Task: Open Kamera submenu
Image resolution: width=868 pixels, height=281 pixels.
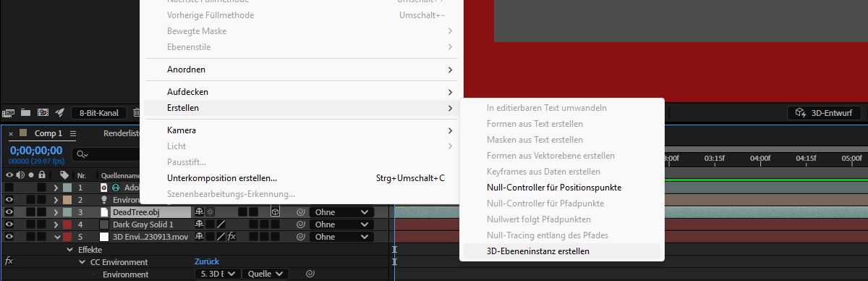Action: 301,130
